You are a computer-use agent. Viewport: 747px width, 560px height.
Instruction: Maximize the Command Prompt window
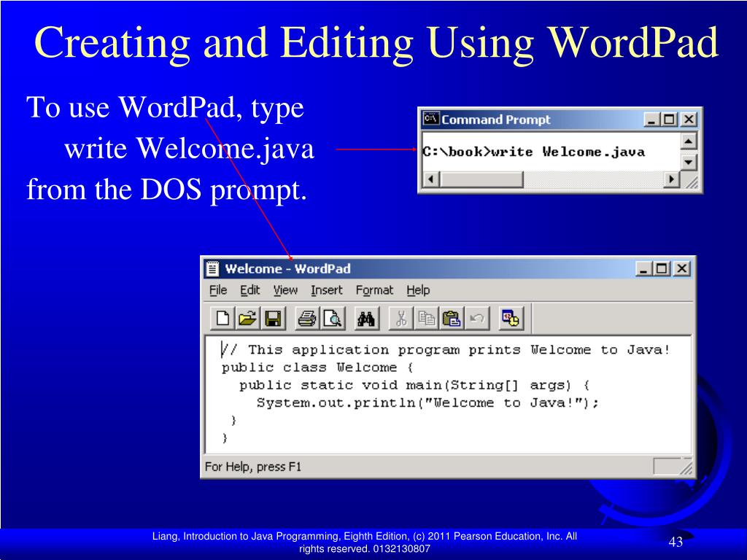tap(669, 119)
